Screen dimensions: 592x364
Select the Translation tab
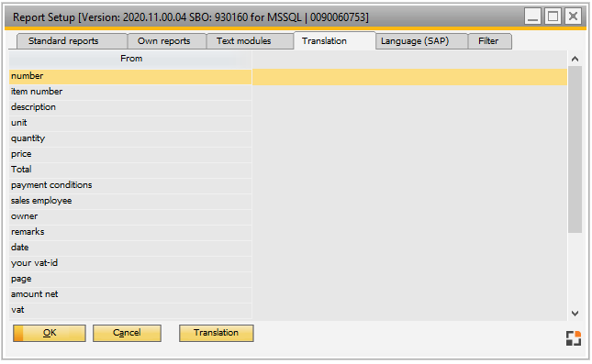(x=334, y=40)
